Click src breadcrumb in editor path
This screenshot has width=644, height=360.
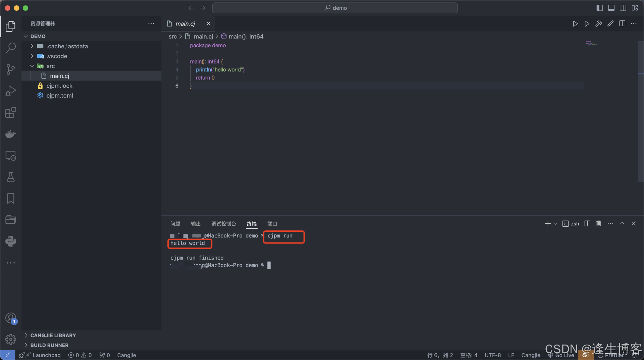pyautogui.click(x=172, y=37)
